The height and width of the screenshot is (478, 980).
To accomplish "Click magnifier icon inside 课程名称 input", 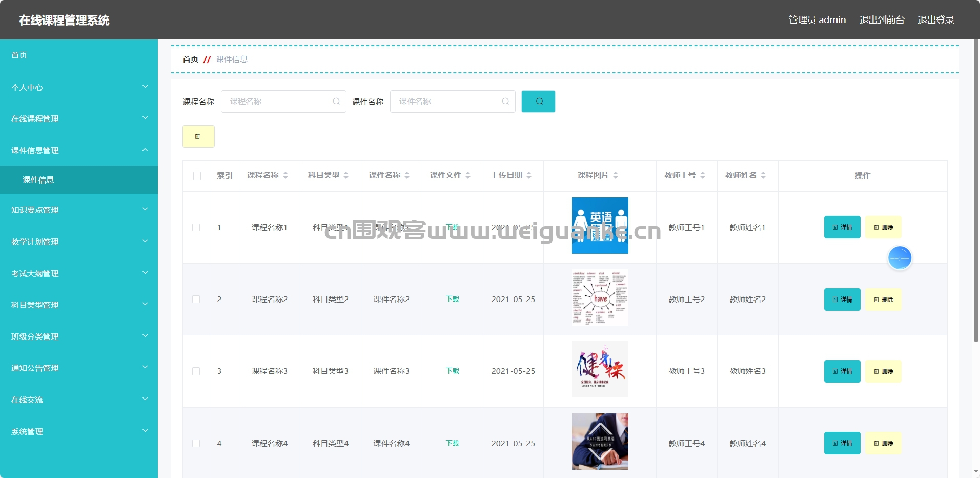I will tap(336, 102).
